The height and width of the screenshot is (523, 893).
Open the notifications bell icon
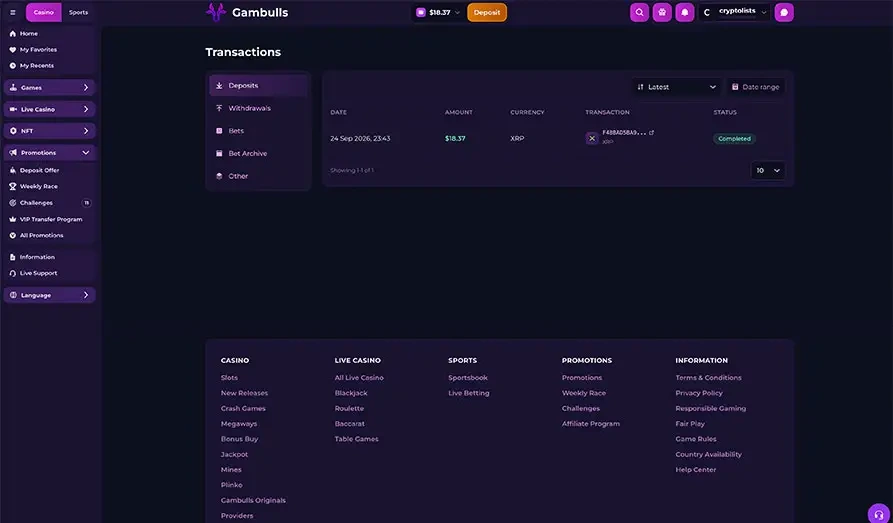pos(685,12)
